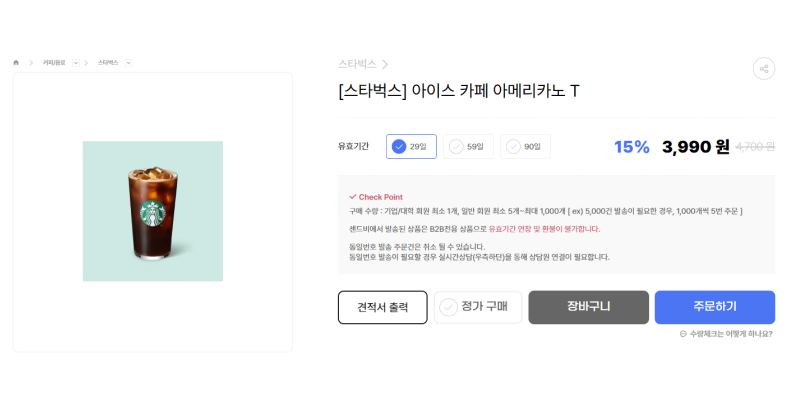The height and width of the screenshot is (400, 800).
Task: Click the share icon beside the product title
Action: click(x=764, y=69)
